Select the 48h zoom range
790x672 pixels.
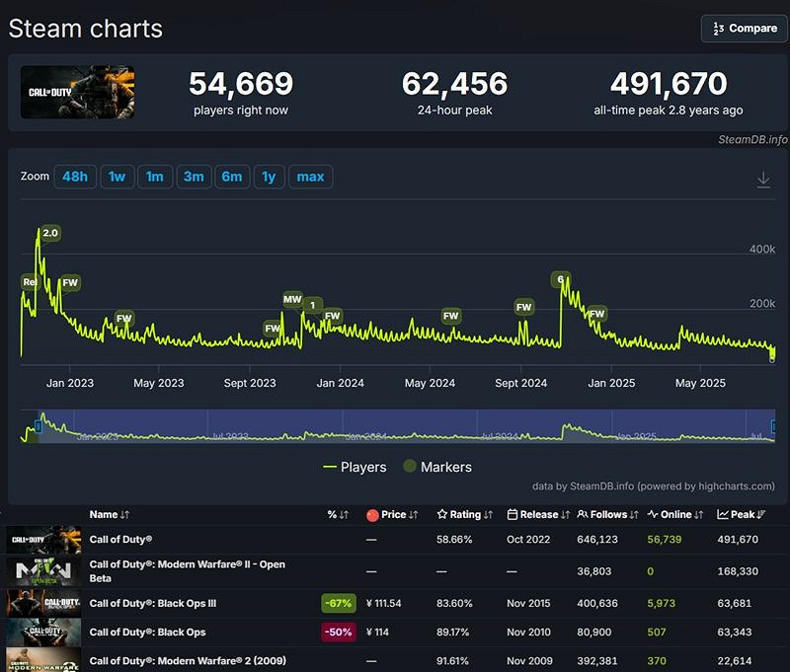[75, 177]
